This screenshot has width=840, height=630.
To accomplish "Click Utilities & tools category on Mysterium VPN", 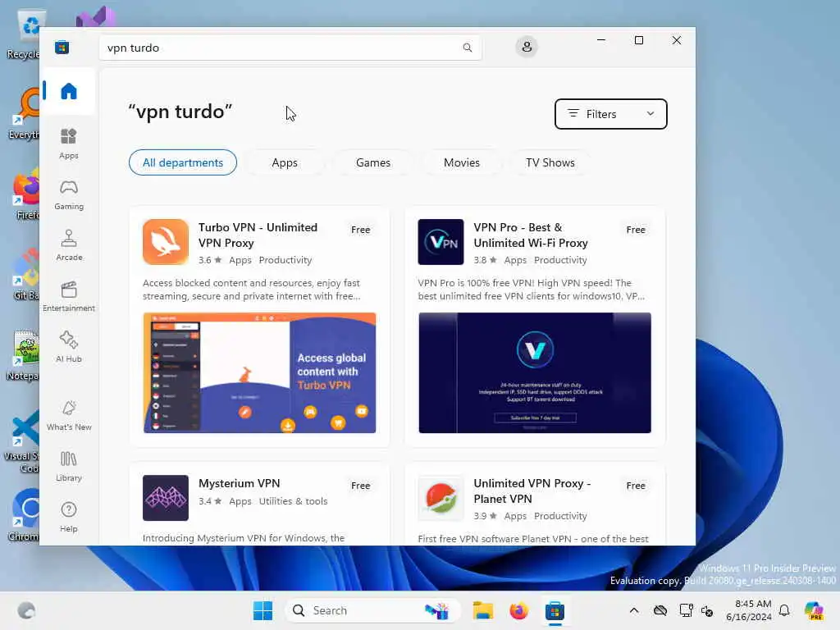I will click(293, 501).
